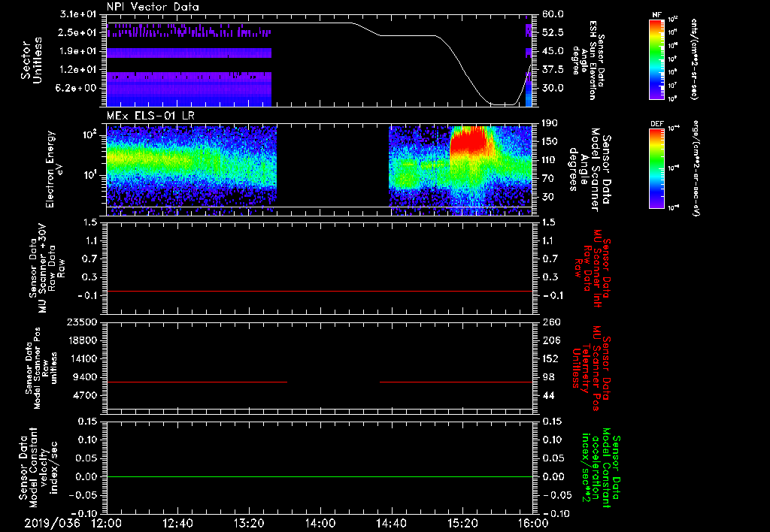Image resolution: width=770 pixels, height=532 pixels.
Task: Select "cnts/(cm**2-sr-sec)" units label
Action: (x=694, y=59)
